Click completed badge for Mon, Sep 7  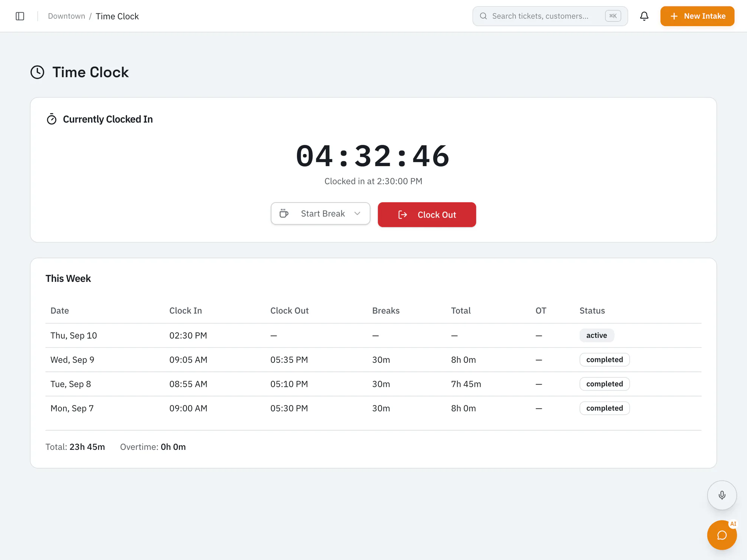(x=604, y=408)
